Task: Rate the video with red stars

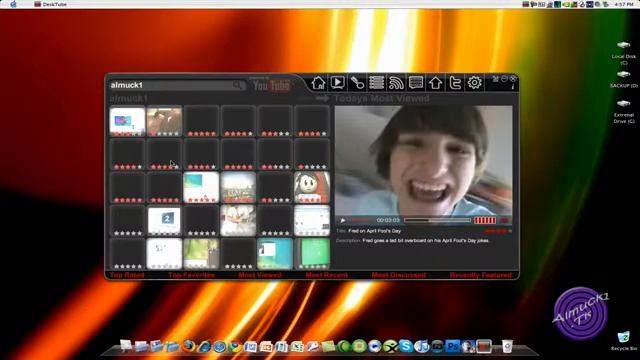Action: pyautogui.click(x=498, y=231)
